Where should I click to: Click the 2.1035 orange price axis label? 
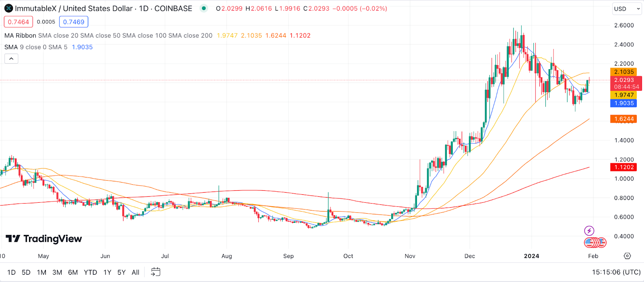pos(623,72)
